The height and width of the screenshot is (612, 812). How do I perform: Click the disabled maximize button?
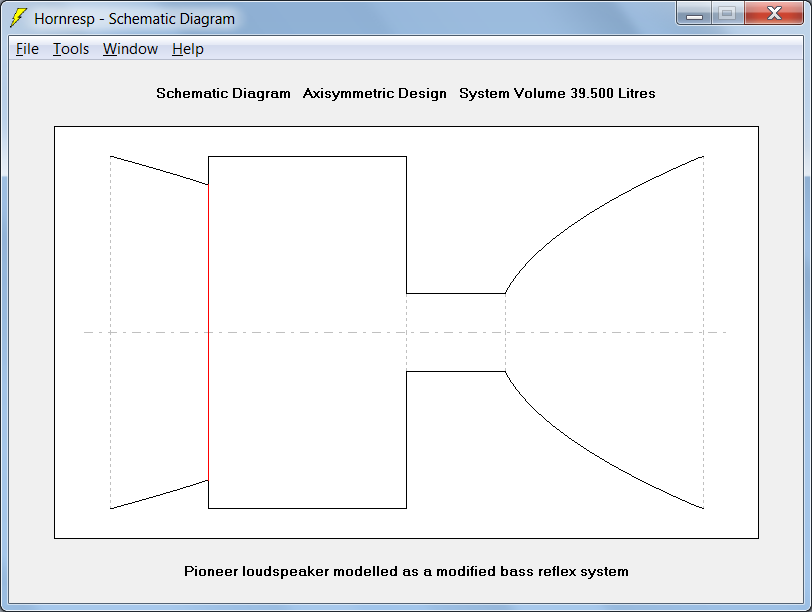(728, 13)
